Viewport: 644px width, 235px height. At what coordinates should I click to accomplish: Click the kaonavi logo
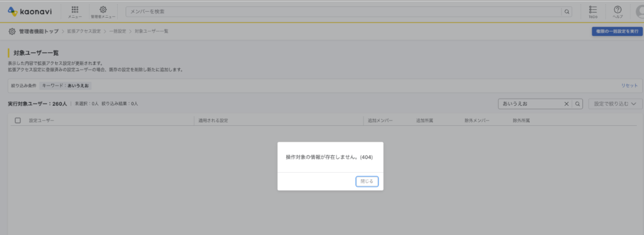29,11
